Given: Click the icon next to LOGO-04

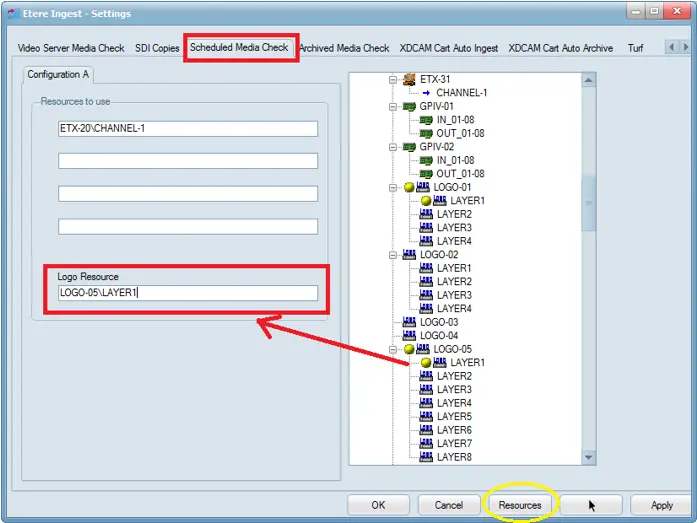Looking at the screenshot, I should (409, 336).
